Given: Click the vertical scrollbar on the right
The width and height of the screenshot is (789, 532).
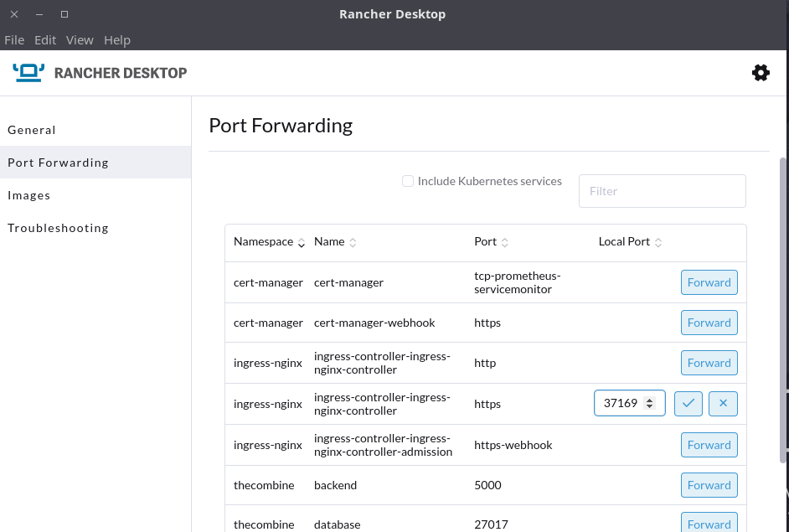Looking at the screenshot, I should pyautogui.click(x=782, y=310).
